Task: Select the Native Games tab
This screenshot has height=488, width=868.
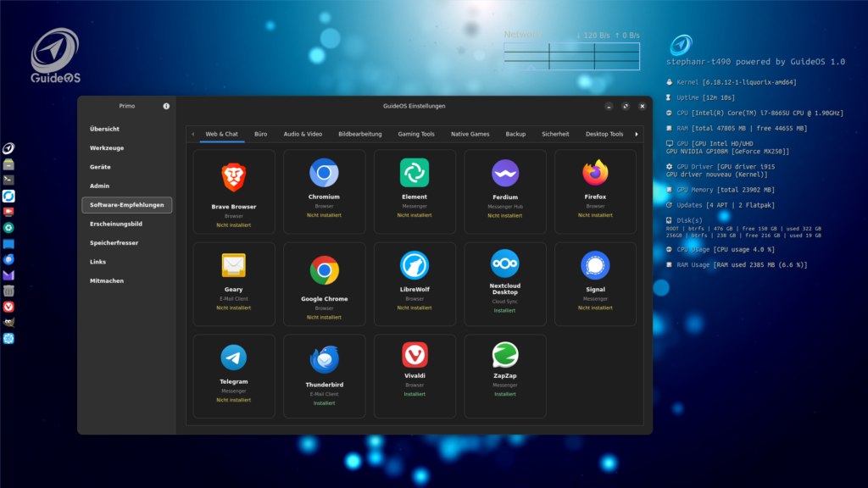Action: [x=470, y=134]
